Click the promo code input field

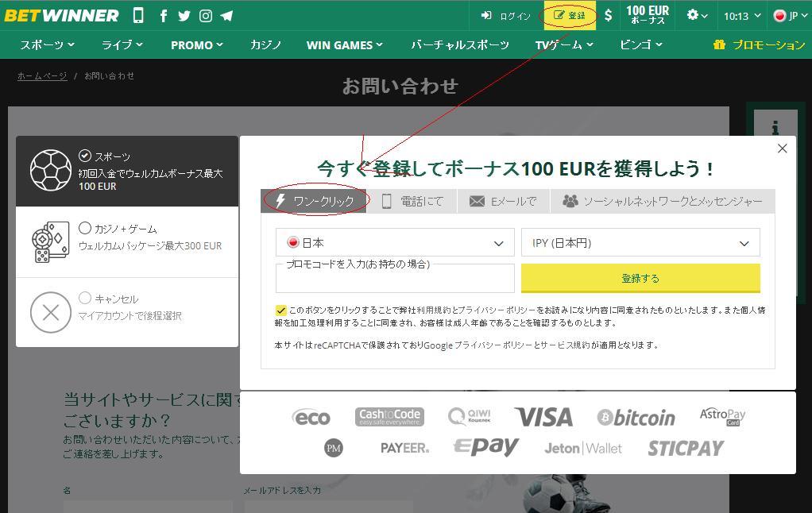(395, 280)
